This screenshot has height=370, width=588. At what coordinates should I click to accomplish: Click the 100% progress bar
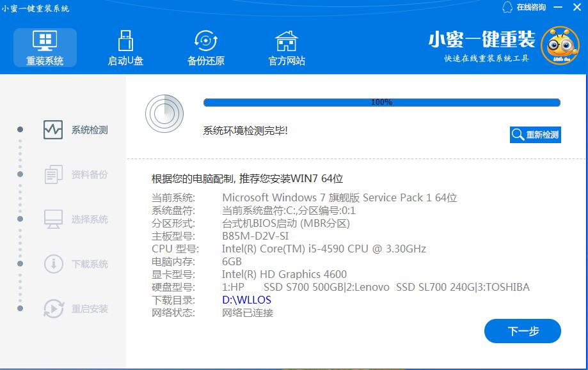click(x=381, y=101)
